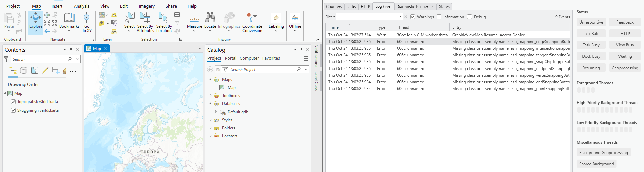Uncheck the Topografisk världskarta layer

pos(13,102)
